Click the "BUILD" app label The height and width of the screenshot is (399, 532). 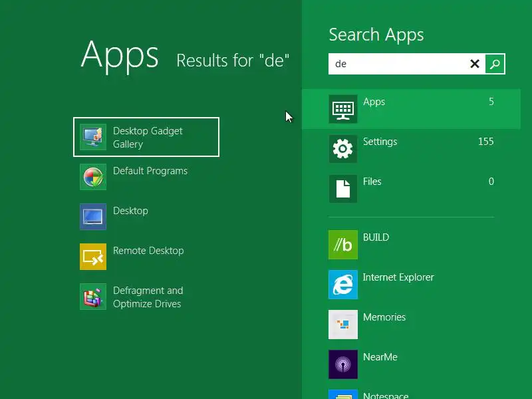pos(376,237)
